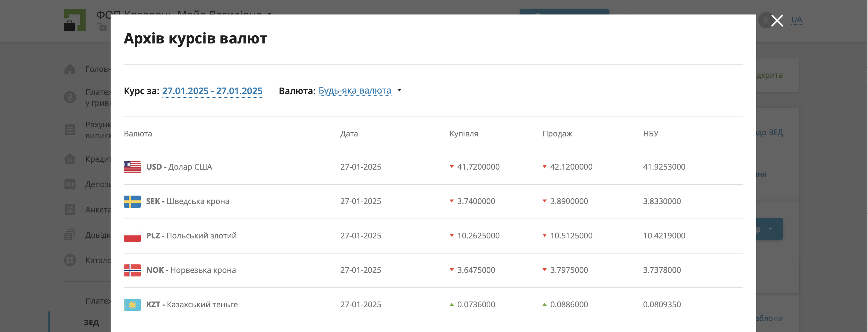Viewport: 868px width, 332px height.
Task: Select the PLZ - Польський злотий row label
Action: tap(191, 235)
